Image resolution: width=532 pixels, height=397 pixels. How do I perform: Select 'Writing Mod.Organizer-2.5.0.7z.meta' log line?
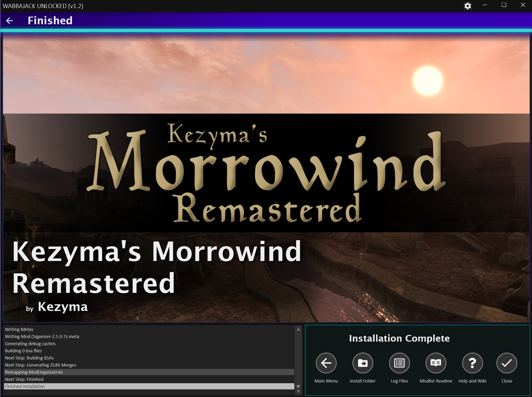tap(149, 336)
